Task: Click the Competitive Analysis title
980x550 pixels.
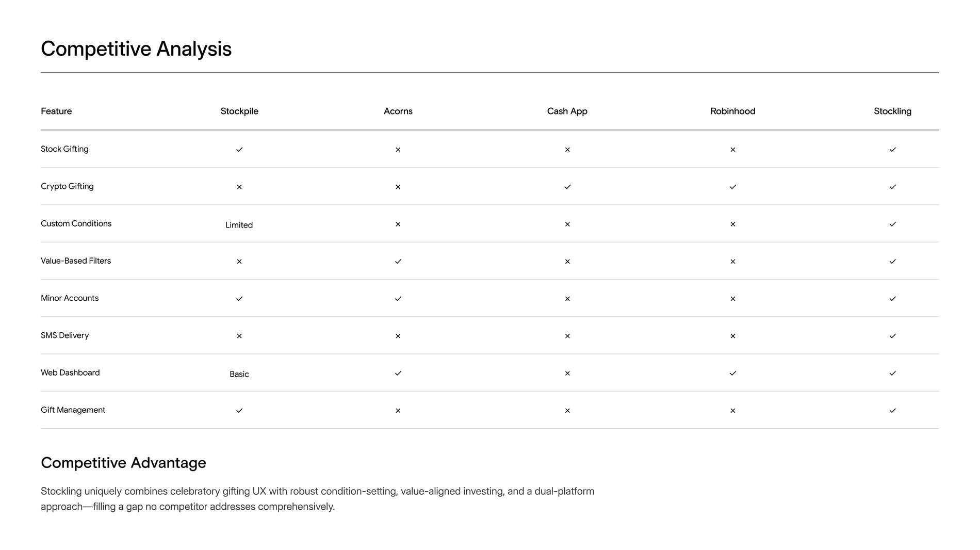Action: click(x=136, y=49)
